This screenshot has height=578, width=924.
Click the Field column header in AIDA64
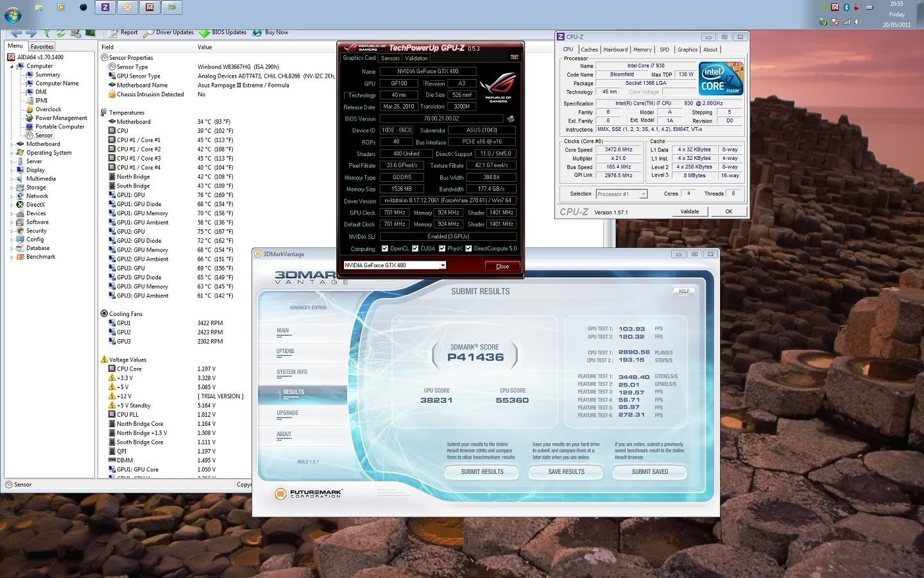tap(146, 47)
